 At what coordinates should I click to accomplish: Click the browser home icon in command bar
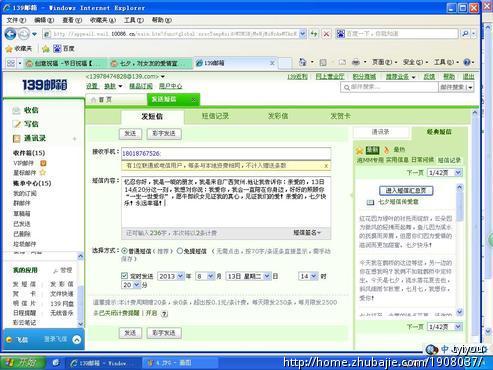[x=302, y=62]
